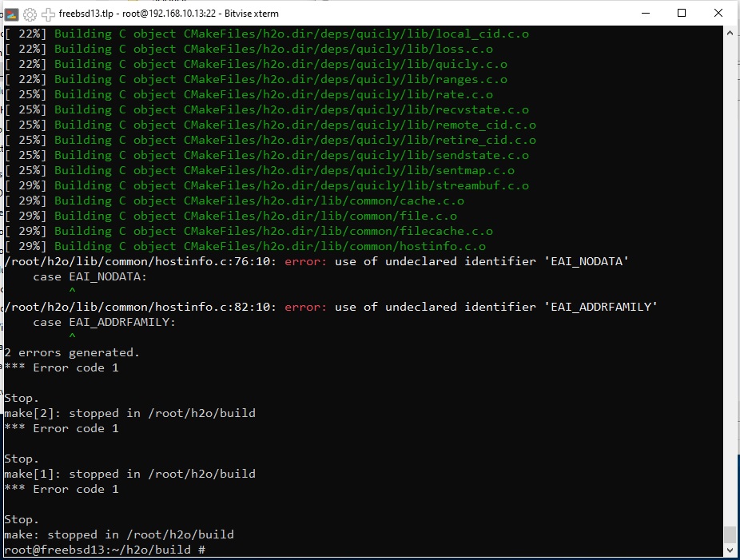The width and height of the screenshot is (740, 560).
Task: Click the scrollbar down arrow
Action: [730, 550]
